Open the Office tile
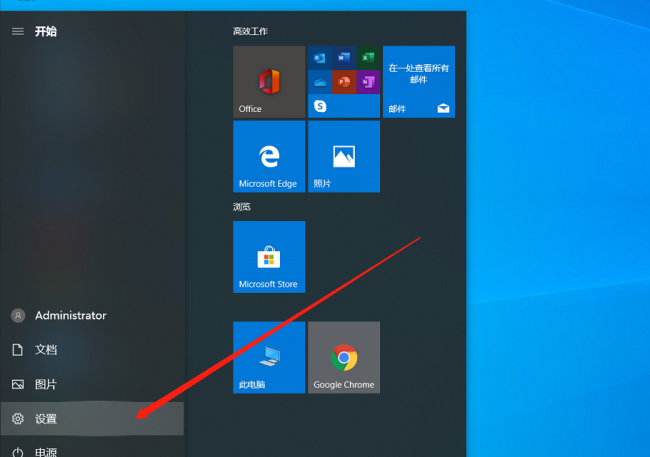Screen dimensions: 650x457 click(x=269, y=82)
